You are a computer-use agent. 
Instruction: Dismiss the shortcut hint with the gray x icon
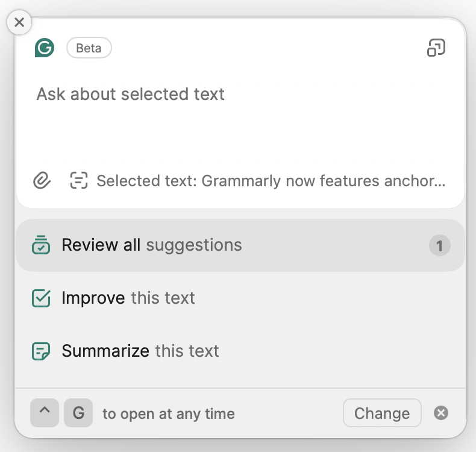point(441,413)
